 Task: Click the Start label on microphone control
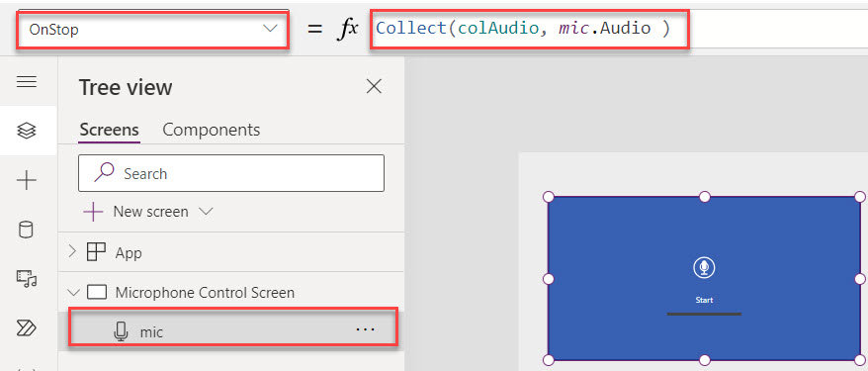tap(704, 300)
